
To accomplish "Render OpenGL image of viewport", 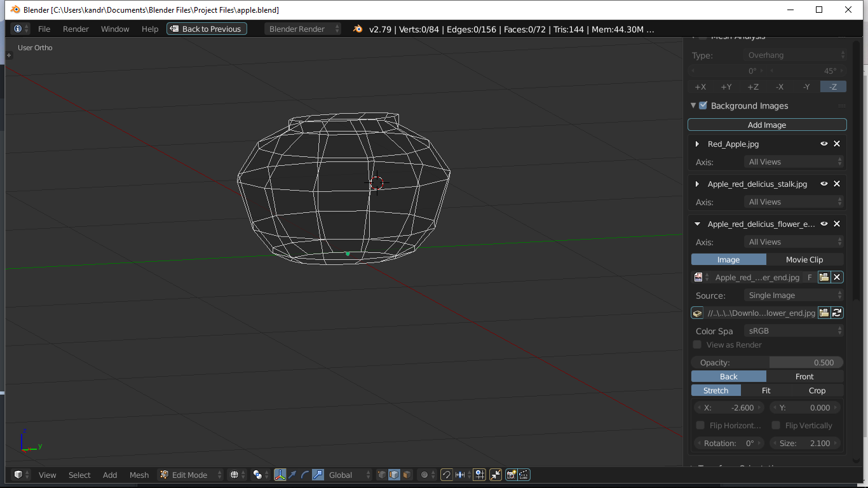I will [512, 475].
